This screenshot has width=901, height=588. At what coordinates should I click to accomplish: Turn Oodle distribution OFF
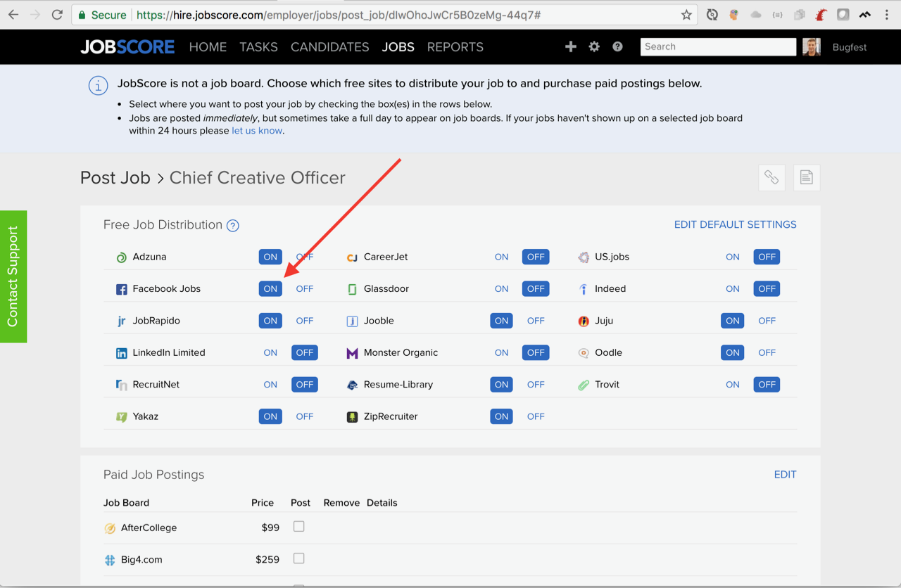pos(767,352)
